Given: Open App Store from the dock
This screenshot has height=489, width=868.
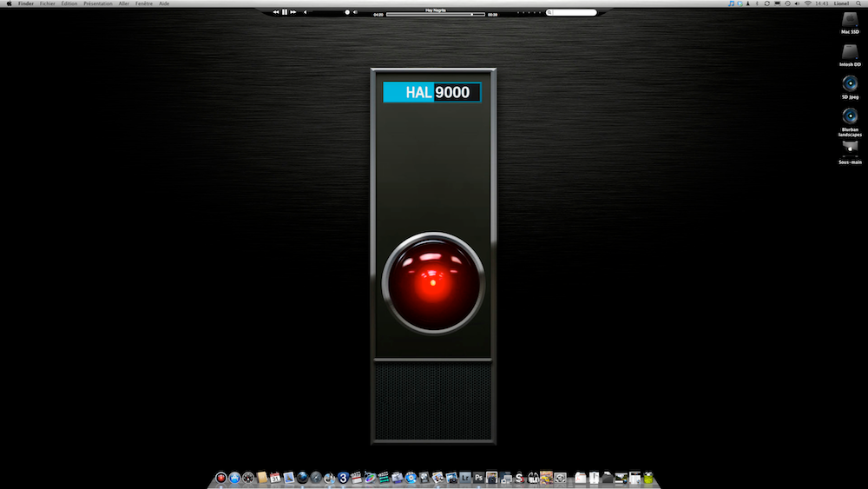Looking at the screenshot, I should pos(234,478).
